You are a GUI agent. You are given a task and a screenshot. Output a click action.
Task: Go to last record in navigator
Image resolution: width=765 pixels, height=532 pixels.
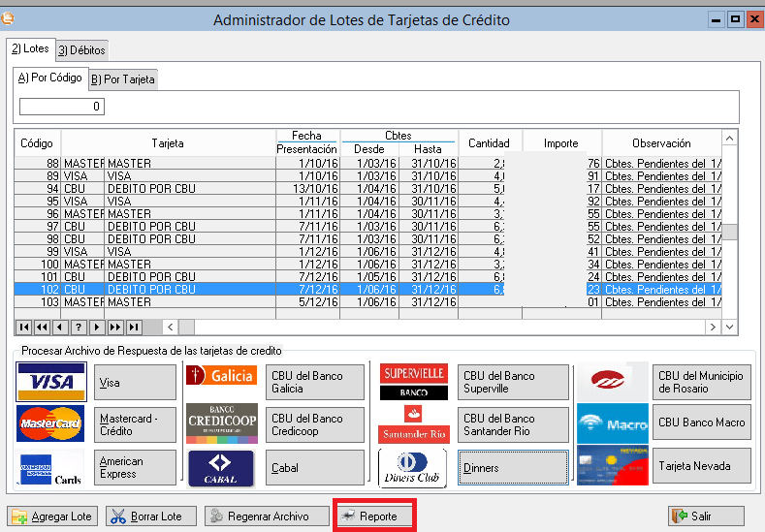tap(134, 328)
